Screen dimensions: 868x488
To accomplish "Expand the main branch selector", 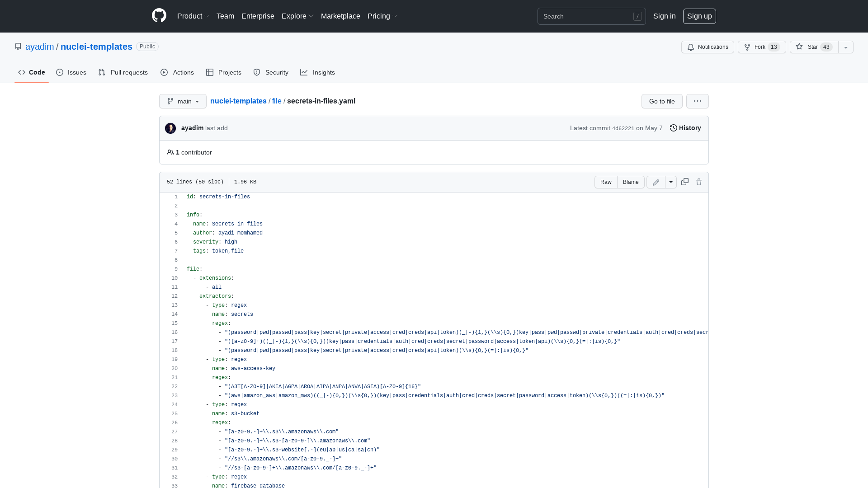I will point(183,101).
